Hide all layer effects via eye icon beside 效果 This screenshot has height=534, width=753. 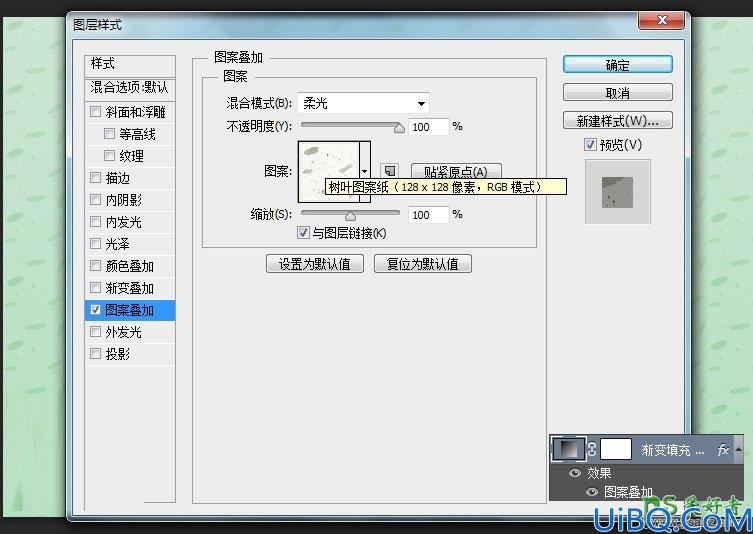pos(574,473)
